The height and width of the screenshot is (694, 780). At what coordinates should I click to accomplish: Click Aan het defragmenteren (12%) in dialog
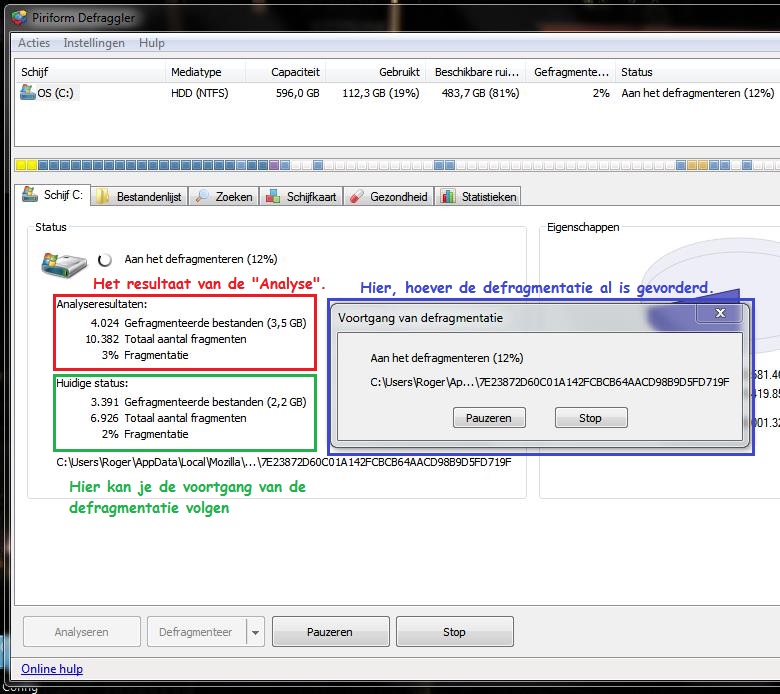click(x=447, y=358)
